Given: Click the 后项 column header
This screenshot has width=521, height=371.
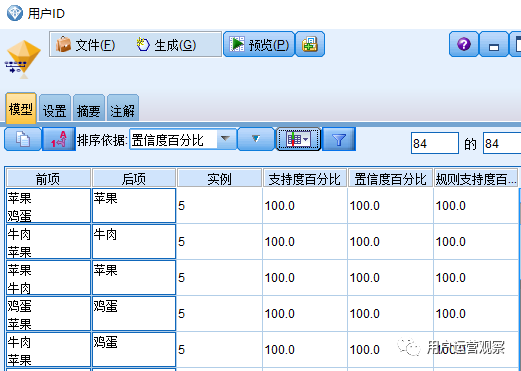Looking at the screenshot, I should [134, 178].
